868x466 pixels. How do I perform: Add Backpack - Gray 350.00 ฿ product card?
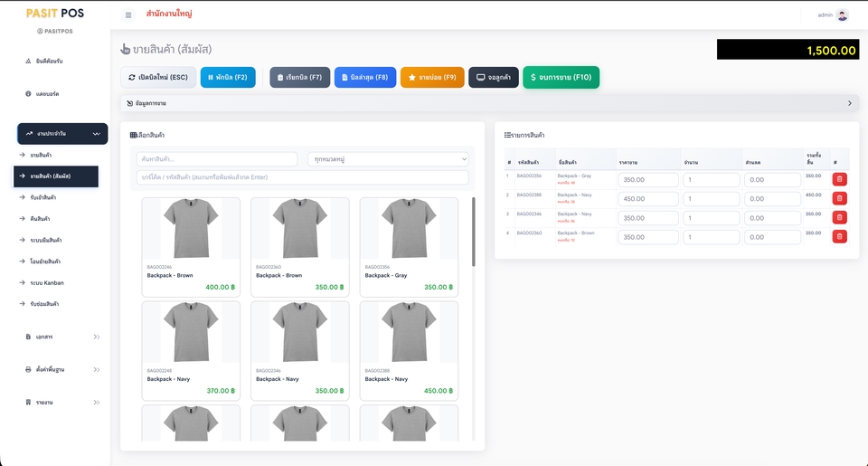point(409,247)
